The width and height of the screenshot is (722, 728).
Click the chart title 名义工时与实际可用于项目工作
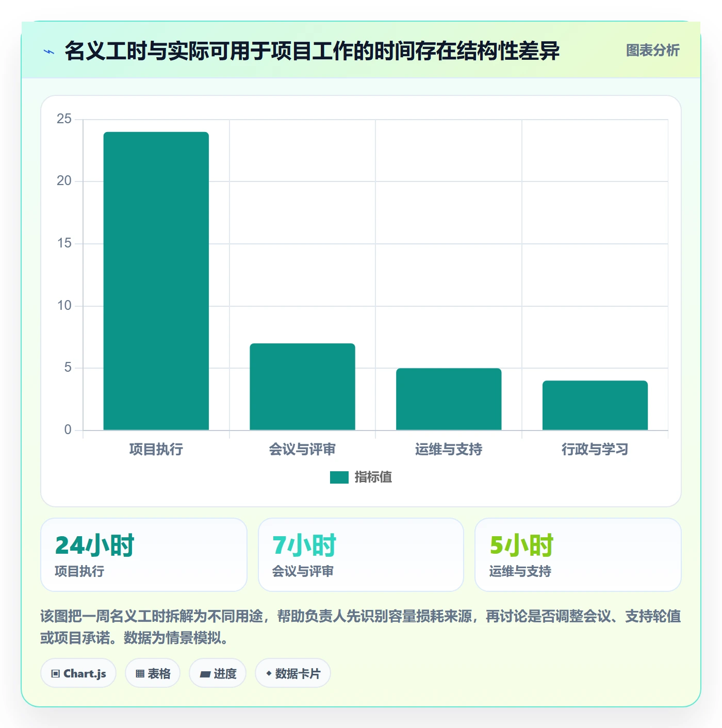click(312, 51)
